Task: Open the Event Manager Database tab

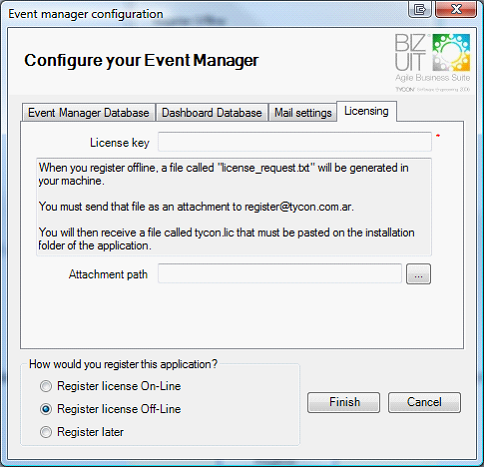Action: 89,113
